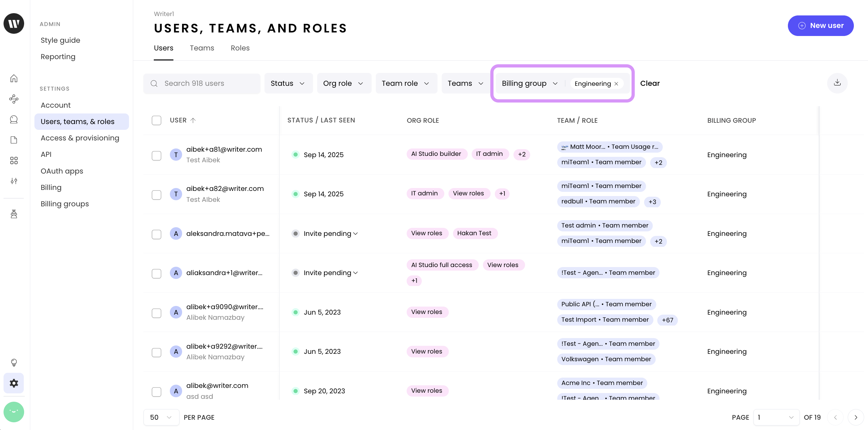The image size is (868, 430).
Task: Click the download export icon
Action: pos(837,83)
